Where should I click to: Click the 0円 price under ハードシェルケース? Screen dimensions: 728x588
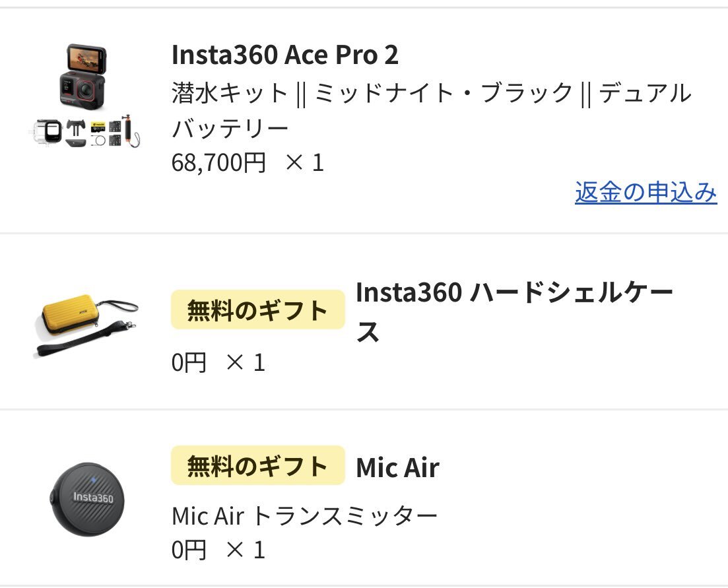coord(189,362)
